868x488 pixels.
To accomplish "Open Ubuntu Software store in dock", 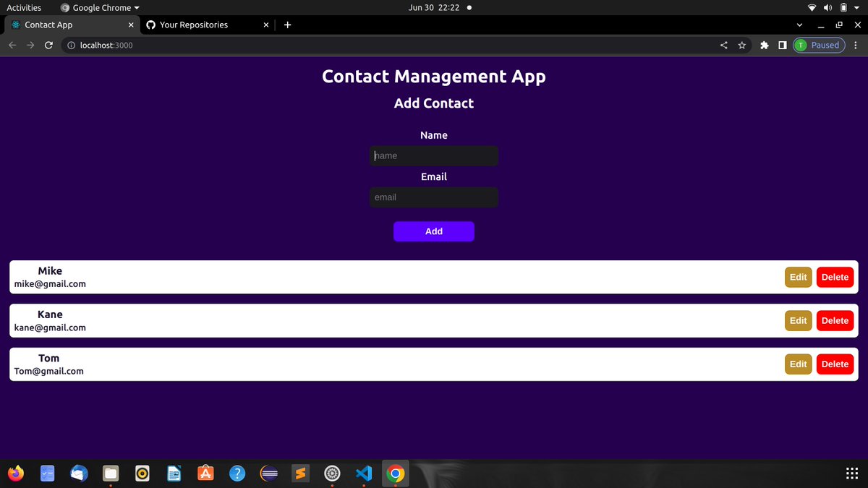I will (x=205, y=474).
